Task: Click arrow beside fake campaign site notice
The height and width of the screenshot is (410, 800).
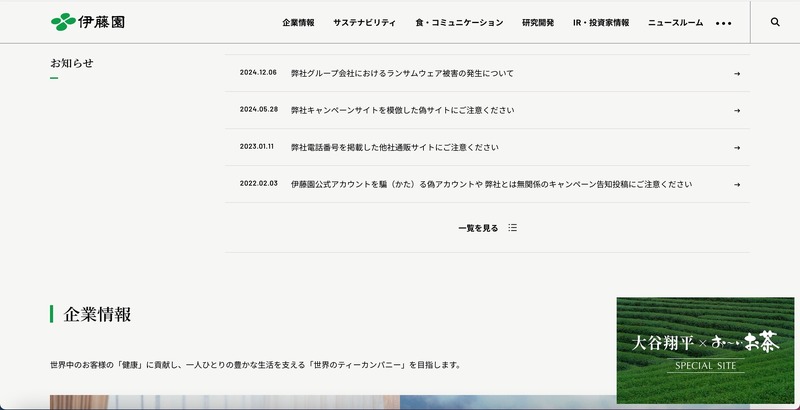Action: coord(737,110)
